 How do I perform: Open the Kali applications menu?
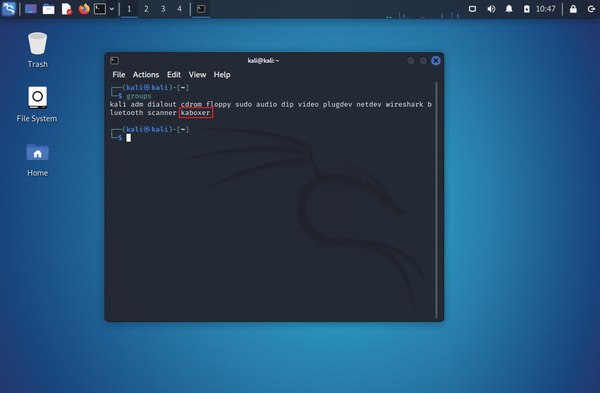pyautogui.click(x=9, y=8)
